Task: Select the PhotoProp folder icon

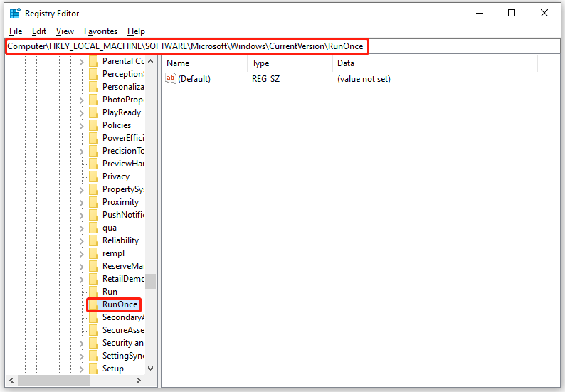Action: [x=93, y=100]
